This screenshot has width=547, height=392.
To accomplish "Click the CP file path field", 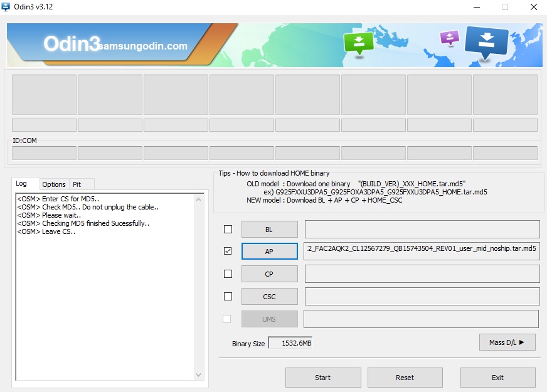I will pyautogui.click(x=422, y=273).
